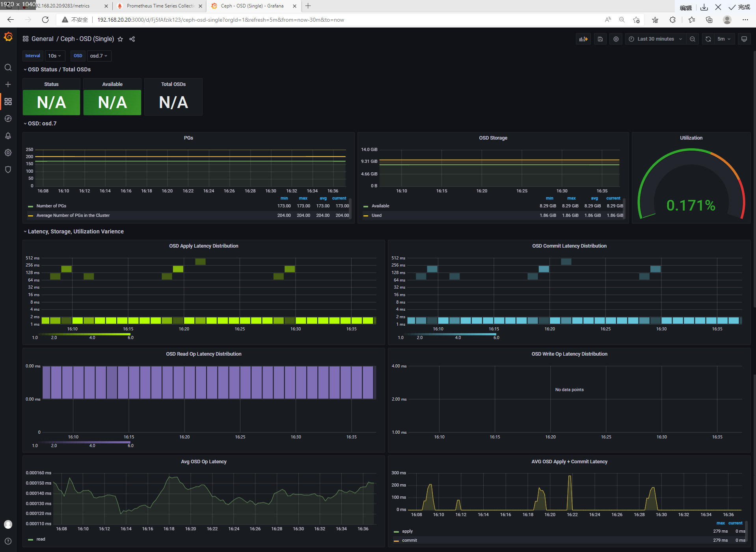Sort PGs legend by max column
756x552 pixels.
point(303,198)
